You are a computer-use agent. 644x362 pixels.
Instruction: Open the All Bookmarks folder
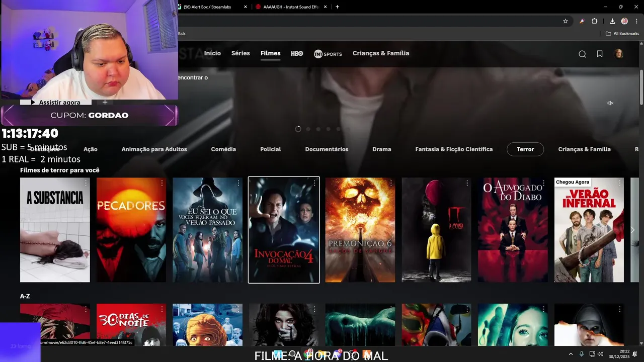pos(622,34)
